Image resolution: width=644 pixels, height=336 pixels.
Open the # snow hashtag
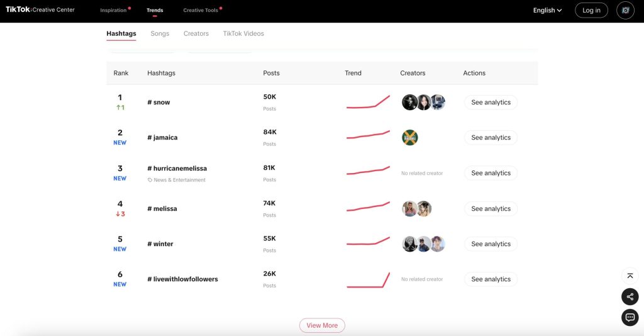point(158,103)
